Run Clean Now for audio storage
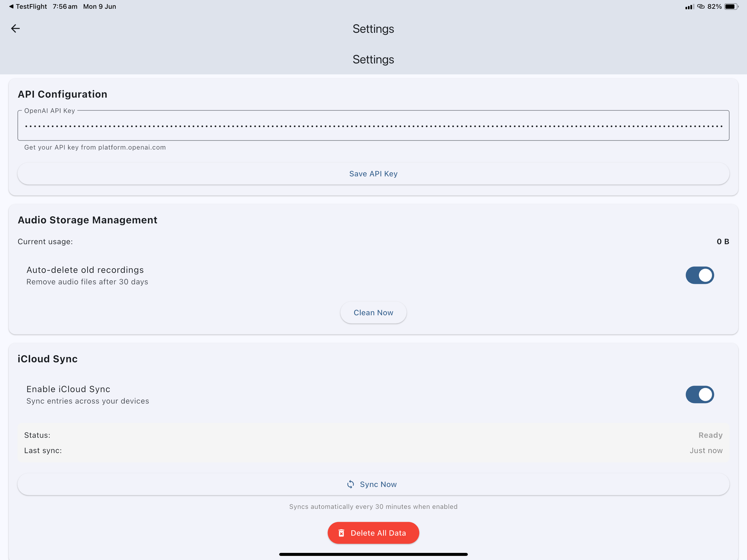The width and height of the screenshot is (747, 560). (373, 313)
